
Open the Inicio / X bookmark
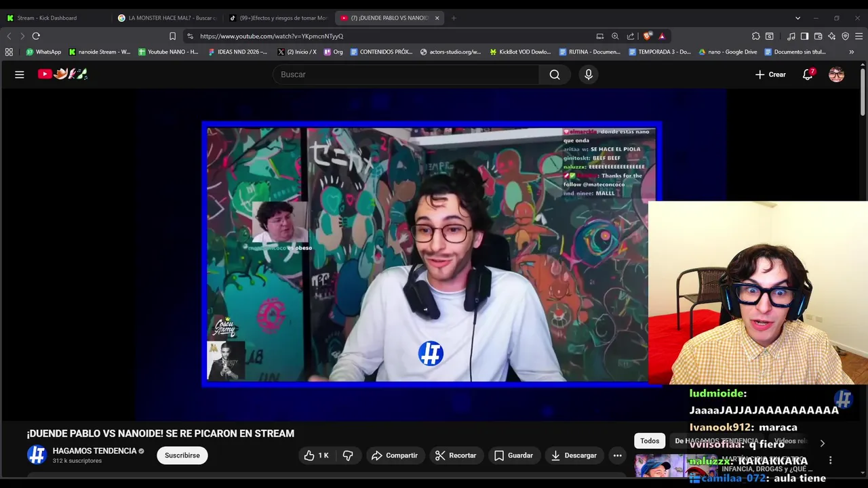pyautogui.click(x=297, y=52)
